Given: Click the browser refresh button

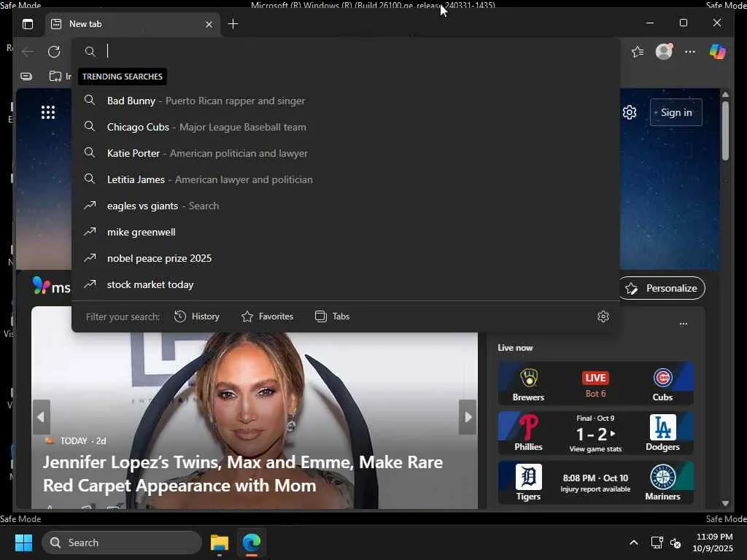Looking at the screenshot, I should tap(54, 52).
